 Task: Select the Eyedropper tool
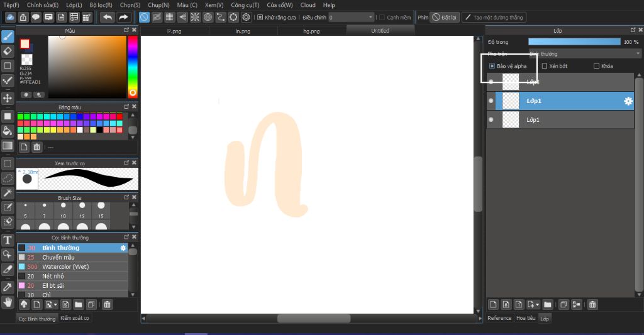[8, 287]
